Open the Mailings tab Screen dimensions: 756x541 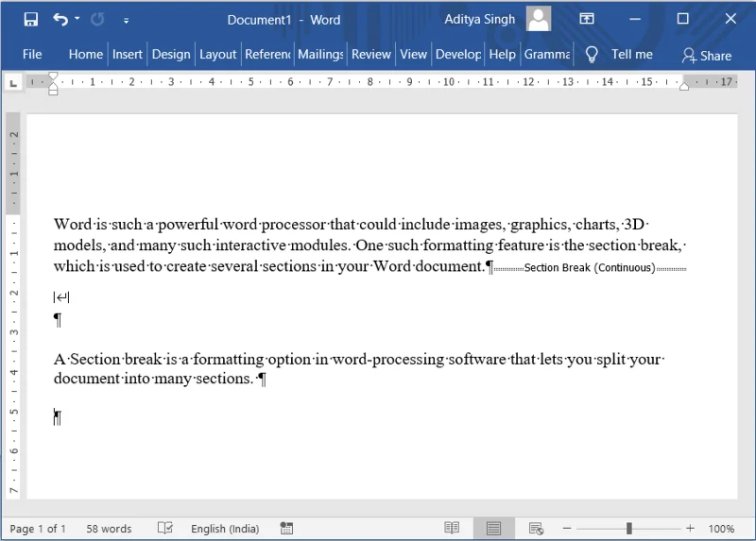point(320,54)
